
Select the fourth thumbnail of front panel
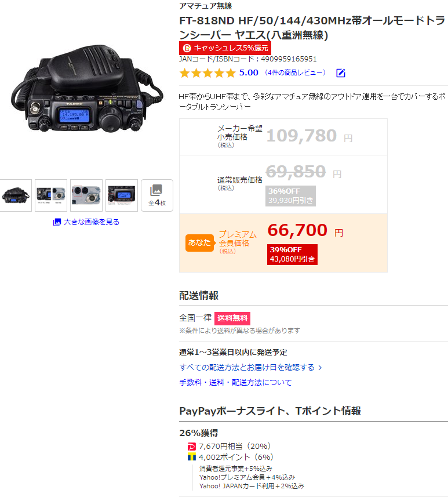(122, 195)
